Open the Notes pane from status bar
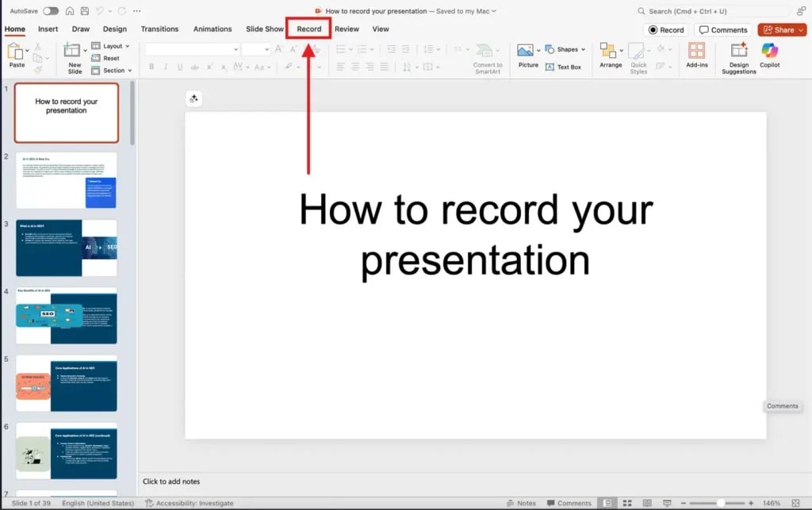This screenshot has height=510, width=812. (523, 502)
